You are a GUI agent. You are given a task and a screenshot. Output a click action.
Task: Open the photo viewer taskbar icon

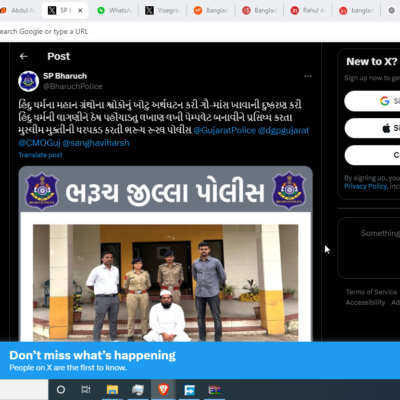click(138, 389)
